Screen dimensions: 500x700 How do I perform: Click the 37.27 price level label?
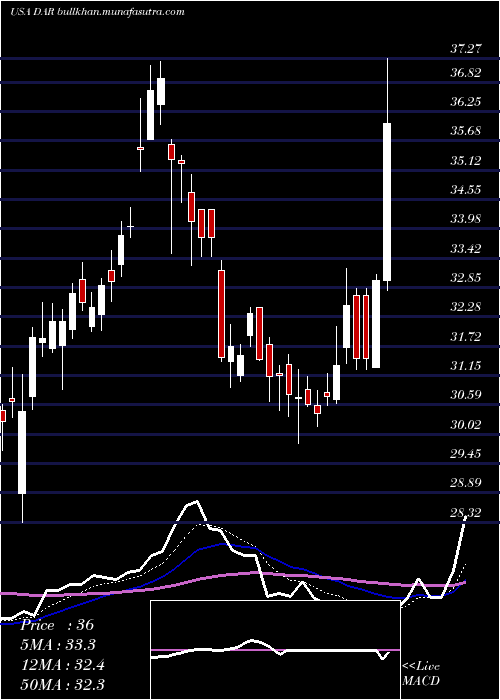click(466, 49)
